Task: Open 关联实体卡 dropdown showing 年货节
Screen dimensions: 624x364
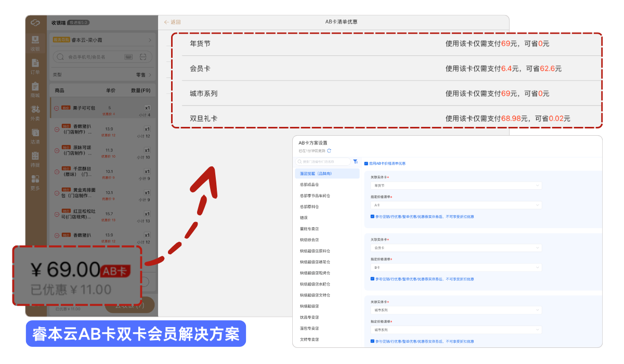Action: point(456,185)
